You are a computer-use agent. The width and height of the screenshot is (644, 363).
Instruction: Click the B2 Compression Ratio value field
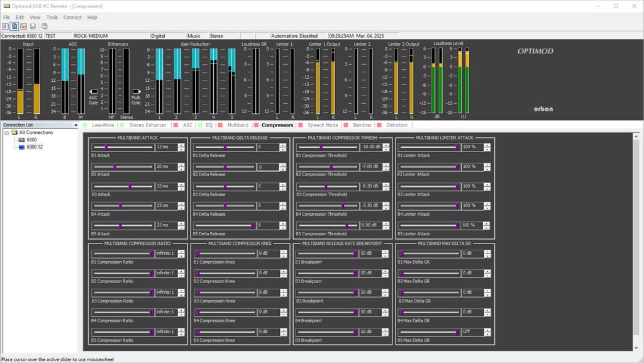coord(165,273)
